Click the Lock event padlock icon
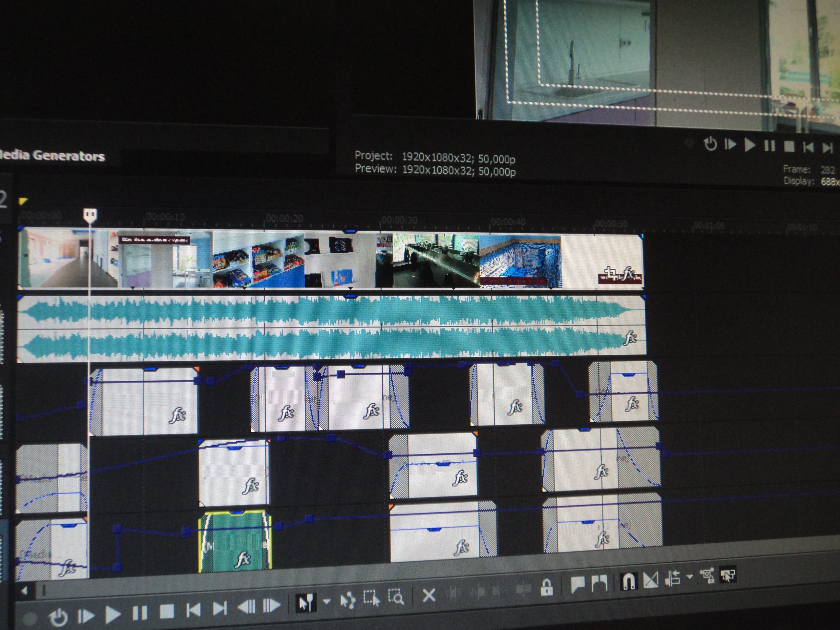 [x=546, y=587]
